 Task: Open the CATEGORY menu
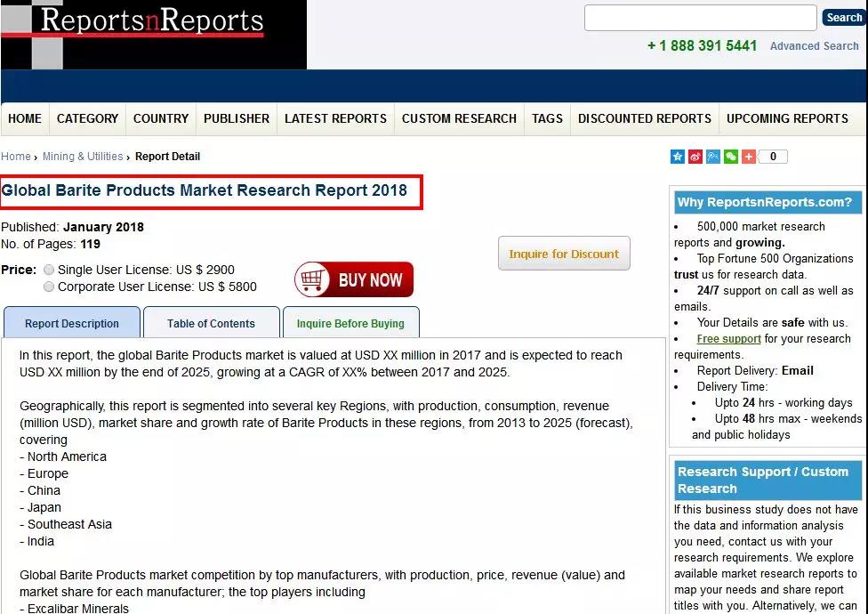coord(87,118)
